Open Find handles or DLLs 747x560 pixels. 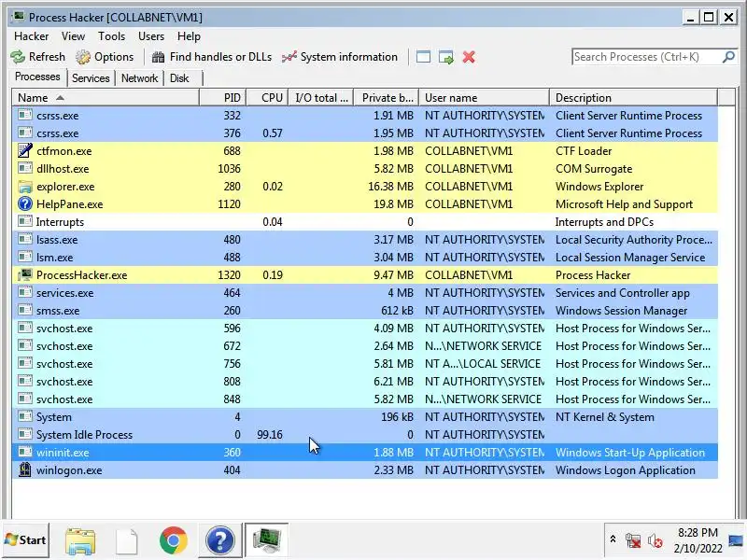click(x=212, y=57)
